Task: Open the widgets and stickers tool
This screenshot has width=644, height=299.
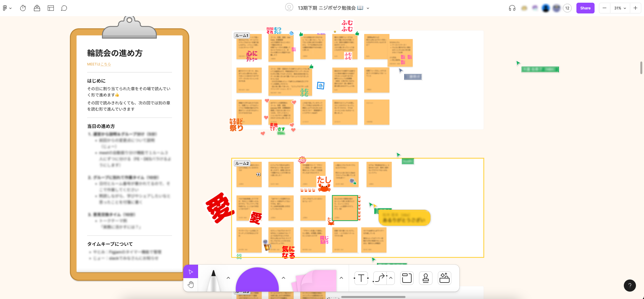Action: [445, 278]
